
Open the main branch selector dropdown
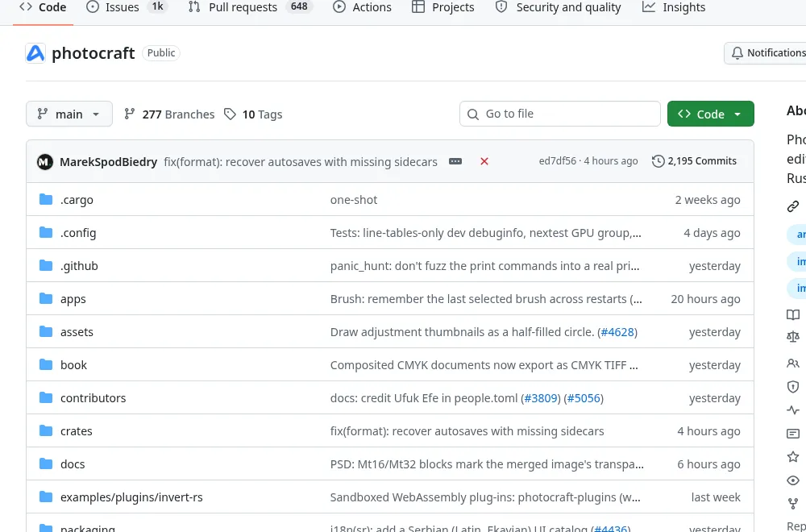click(69, 114)
